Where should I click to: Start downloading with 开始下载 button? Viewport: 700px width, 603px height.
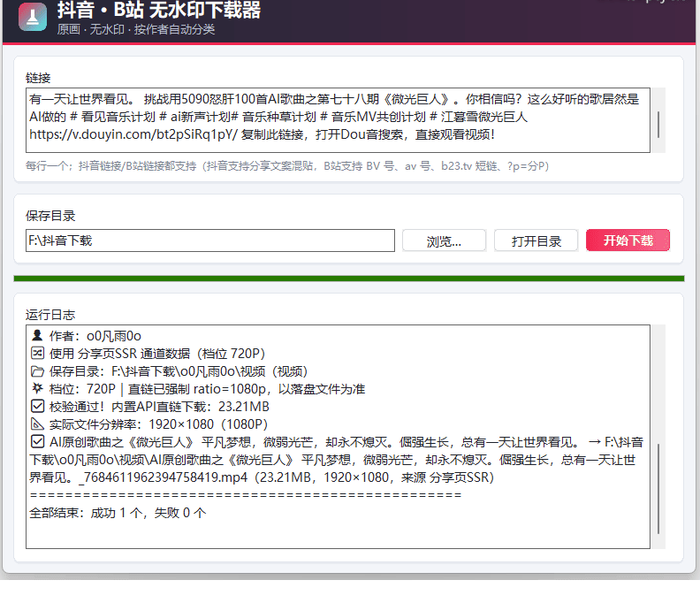[x=628, y=240]
